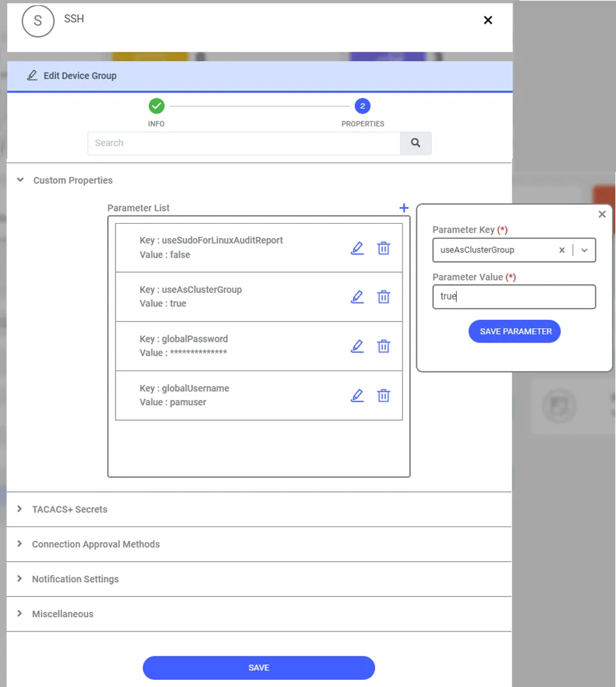Viewport: 616px width, 687px height.
Task: Click the SAVE PARAMETER button
Action: pyautogui.click(x=514, y=331)
